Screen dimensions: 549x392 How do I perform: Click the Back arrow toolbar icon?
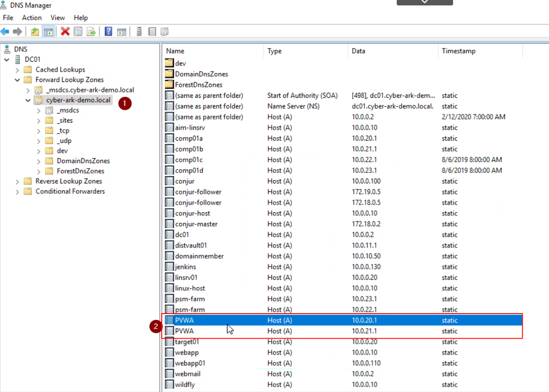(x=5, y=31)
